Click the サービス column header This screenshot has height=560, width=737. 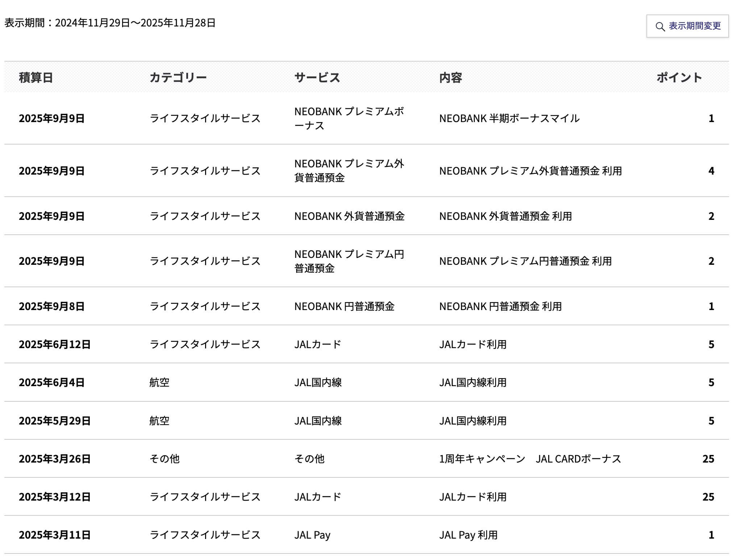(x=317, y=78)
